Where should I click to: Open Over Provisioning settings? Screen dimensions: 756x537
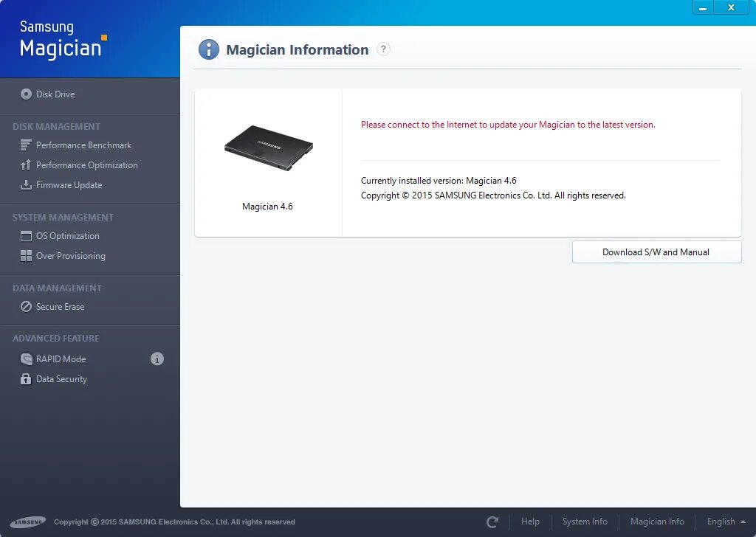coord(70,255)
